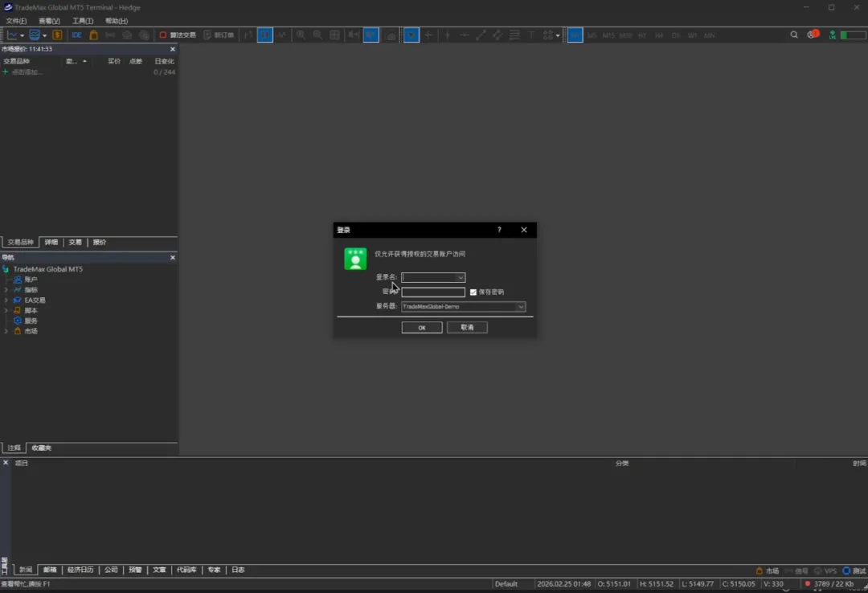The width and height of the screenshot is (868, 593).
Task: Click the 服务 services gear icon in navigator
Action: coord(18,321)
